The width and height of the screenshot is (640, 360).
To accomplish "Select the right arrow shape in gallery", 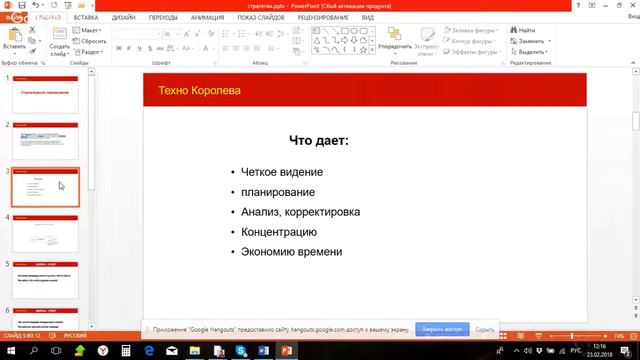I will tap(344, 40).
